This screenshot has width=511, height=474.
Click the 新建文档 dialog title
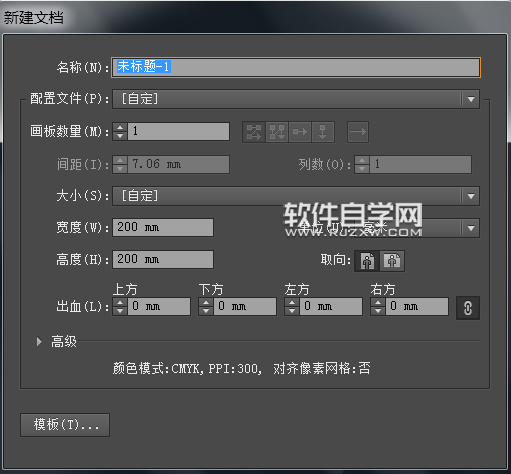(x=33, y=17)
